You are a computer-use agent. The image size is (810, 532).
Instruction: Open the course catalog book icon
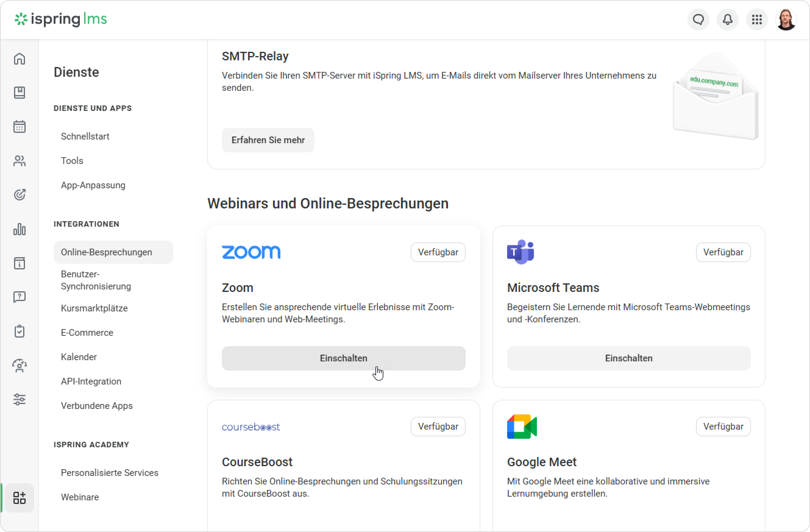[20, 93]
